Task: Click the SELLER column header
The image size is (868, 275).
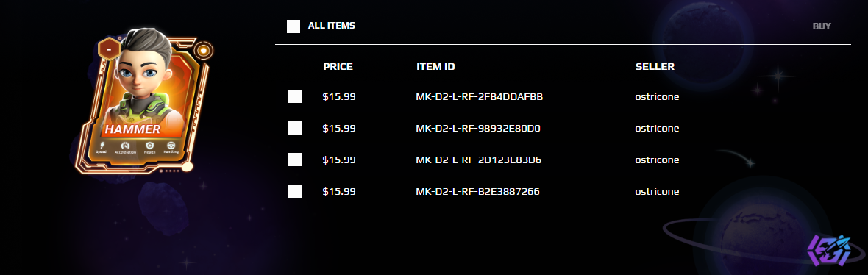Action: (655, 66)
